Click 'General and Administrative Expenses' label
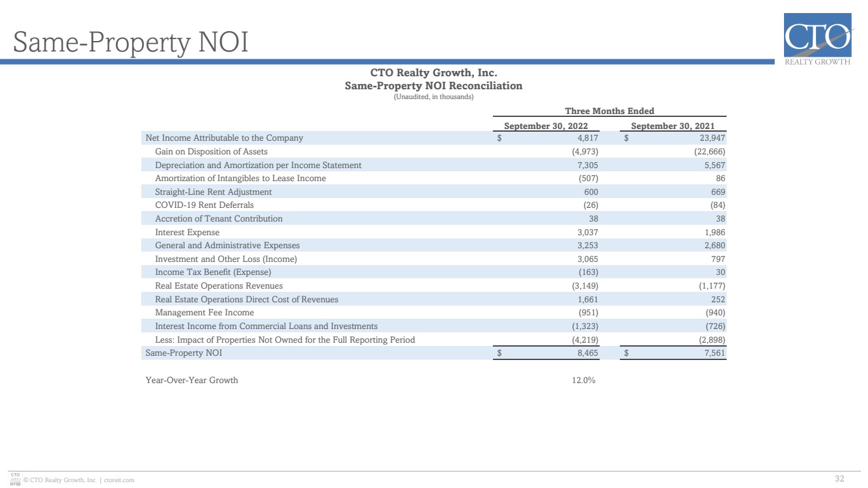This screenshot has width=868, height=488. tap(227, 245)
